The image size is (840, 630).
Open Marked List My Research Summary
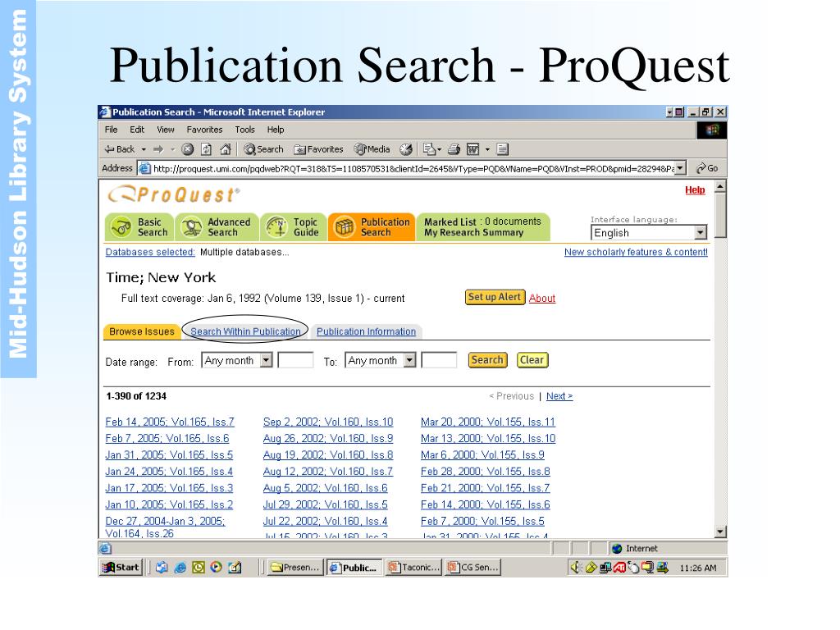[483, 227]
